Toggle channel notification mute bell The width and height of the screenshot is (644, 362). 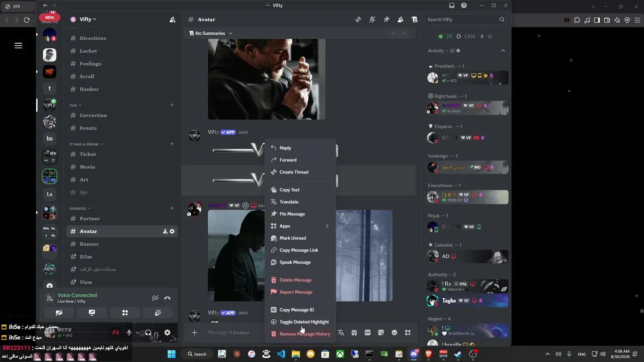pos(372,20)
